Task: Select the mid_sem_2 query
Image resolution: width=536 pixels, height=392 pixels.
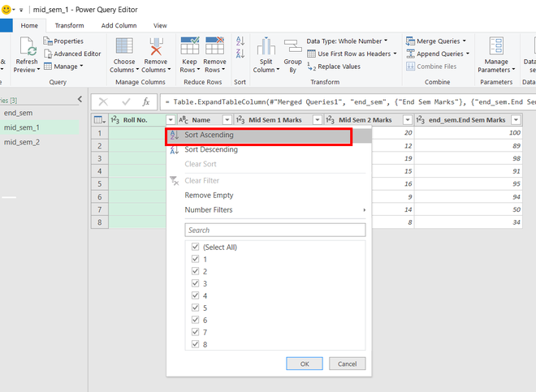Action: [40, 142]
